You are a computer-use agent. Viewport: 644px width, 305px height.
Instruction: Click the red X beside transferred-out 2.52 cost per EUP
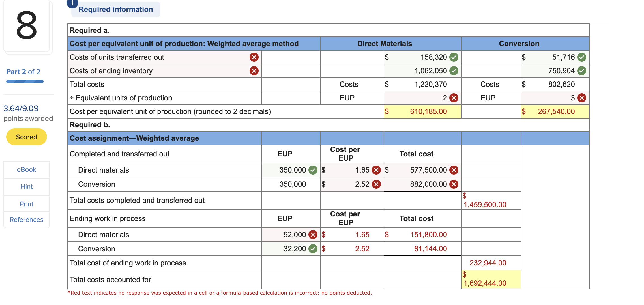point(376,184)
